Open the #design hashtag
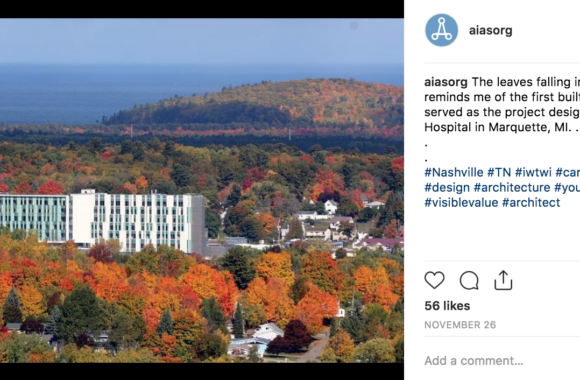 447,188
